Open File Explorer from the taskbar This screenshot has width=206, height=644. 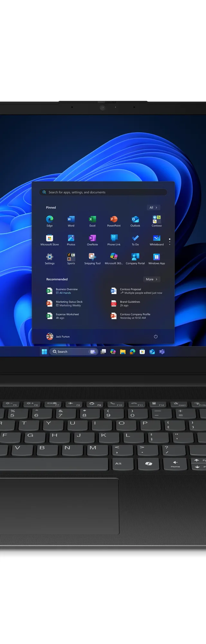click(123, 352)
